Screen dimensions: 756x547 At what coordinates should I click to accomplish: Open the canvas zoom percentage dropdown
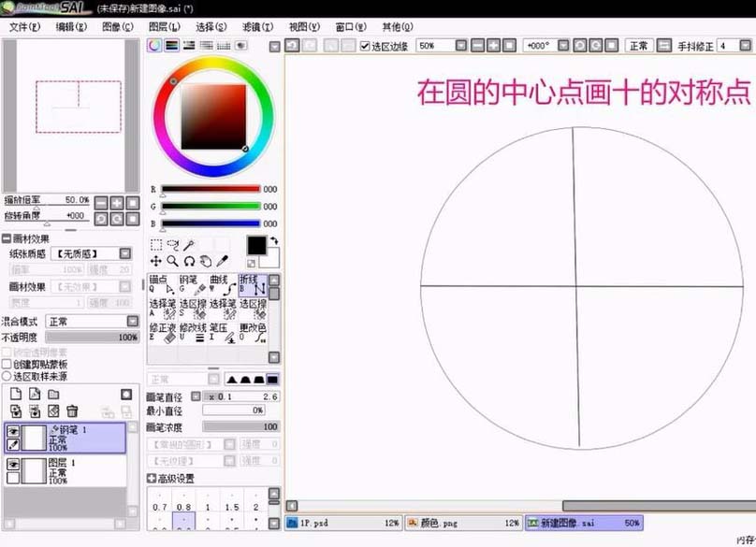pyautogui.click(x=458, y=44)
